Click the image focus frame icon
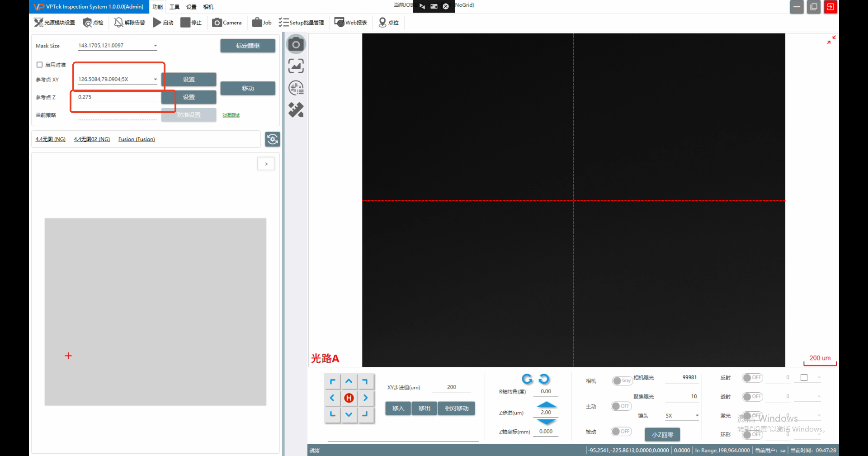868x456 pixels. click(x=296, y=66)
